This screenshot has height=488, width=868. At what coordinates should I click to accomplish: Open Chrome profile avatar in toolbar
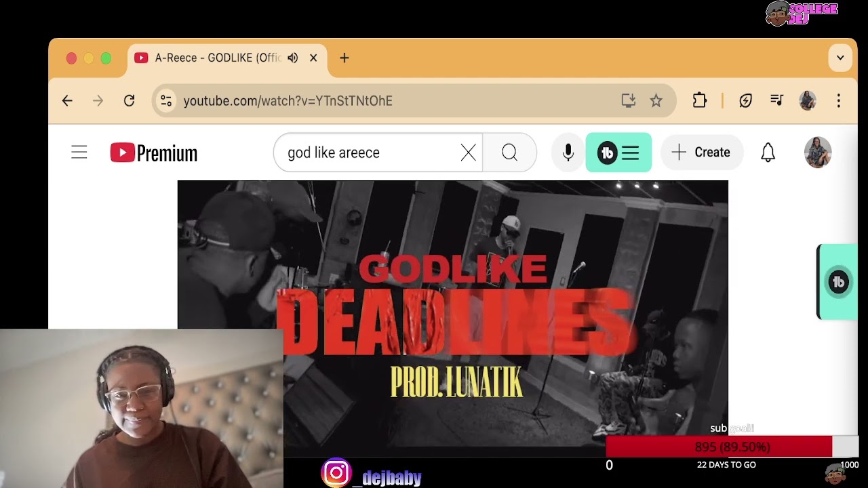(x=808, y=101)
